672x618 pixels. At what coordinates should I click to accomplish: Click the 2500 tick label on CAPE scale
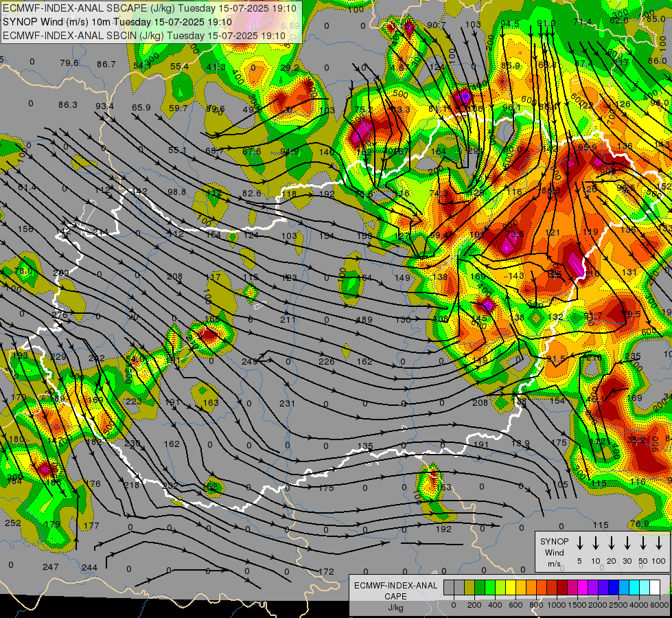pyautogui.click(x=618, y=605)
